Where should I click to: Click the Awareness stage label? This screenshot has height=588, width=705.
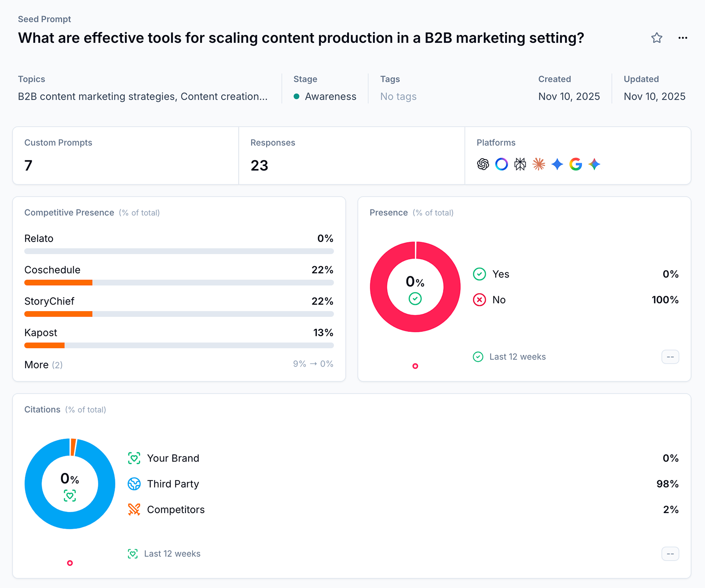click(x=330, y=97)
